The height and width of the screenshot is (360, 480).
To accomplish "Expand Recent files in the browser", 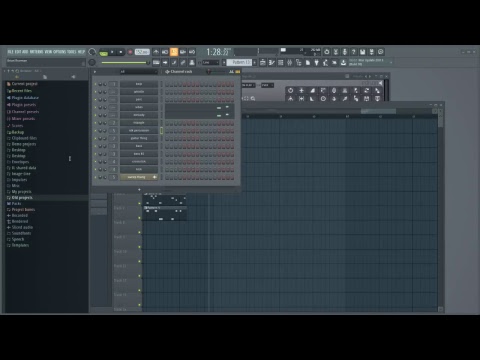I will coord(19,91).
